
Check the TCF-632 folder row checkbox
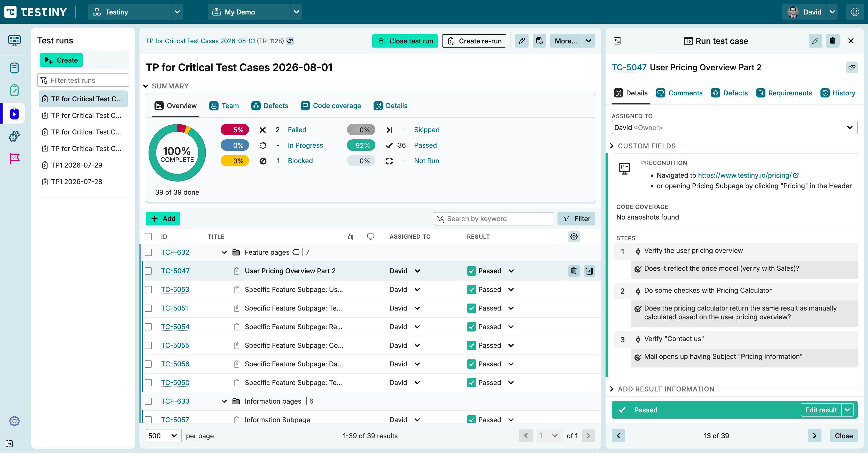tap(148, 252)
